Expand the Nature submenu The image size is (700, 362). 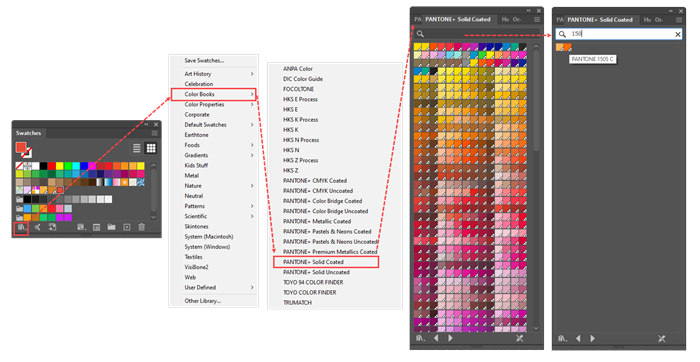click(x=213, y=186)
